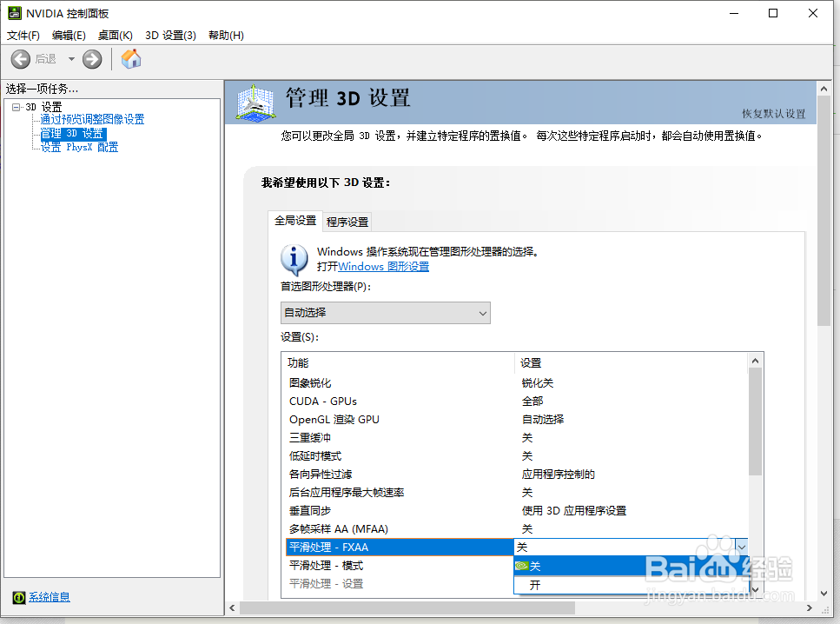840x624 pixels.
Task: Click the 功能 column header
Action: [x=398, y=363]
